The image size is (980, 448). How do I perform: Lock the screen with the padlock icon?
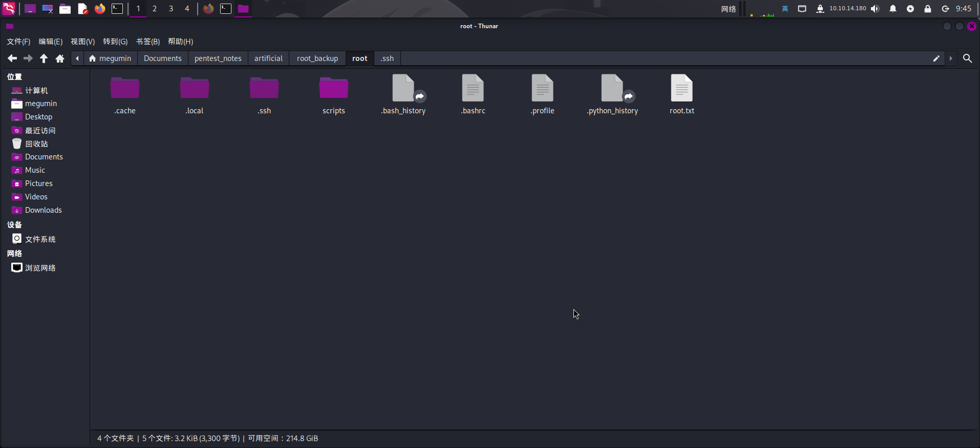[x=928, y=9]
